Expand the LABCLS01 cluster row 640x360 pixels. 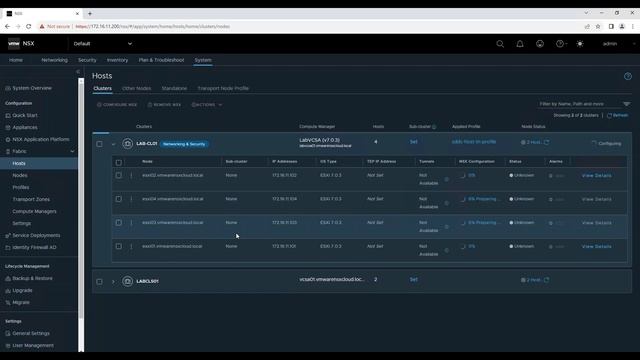(113, 282)
